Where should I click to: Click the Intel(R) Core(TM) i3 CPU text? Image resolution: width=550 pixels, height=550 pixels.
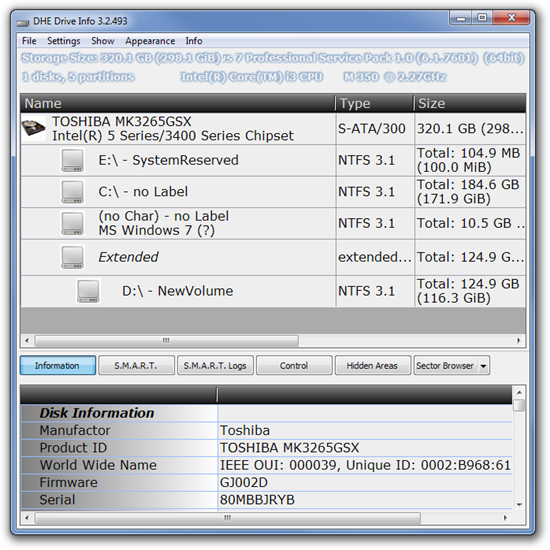(x=251, y=77)
